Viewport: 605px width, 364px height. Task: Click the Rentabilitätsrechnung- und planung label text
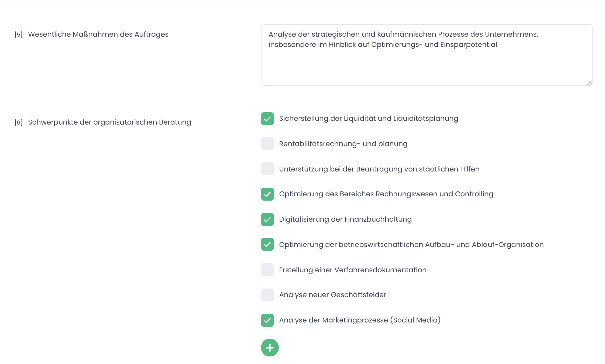click(x=343, y=144)
